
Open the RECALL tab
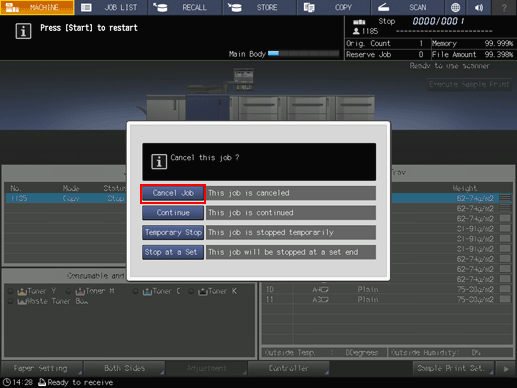click(185, 7)
